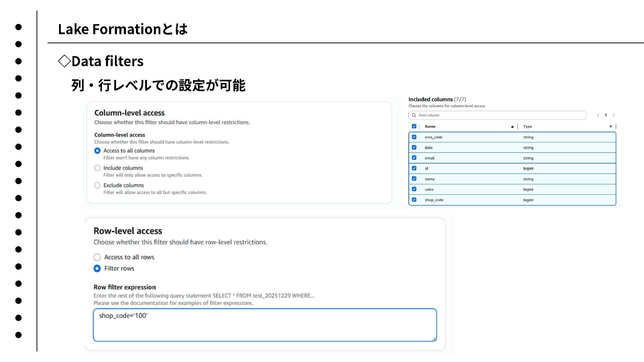
Task: Sort columns by Name ascending arrow
Action: (512, 127)
